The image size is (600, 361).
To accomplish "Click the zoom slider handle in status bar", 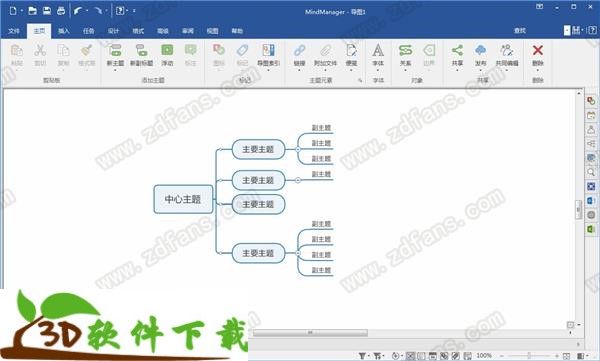I will (529, 356).
